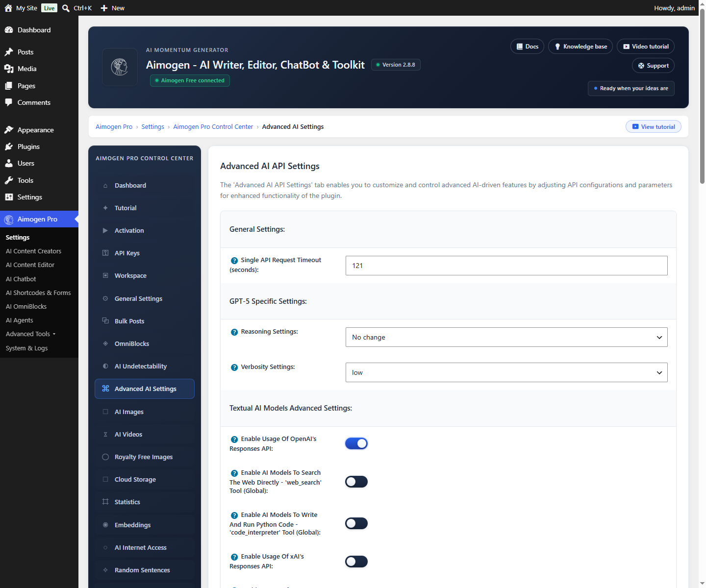The height and width of the screenshot is (588, 706).
Task: Switch to AI Undetectability tab
Action: [x=145, y=366]
